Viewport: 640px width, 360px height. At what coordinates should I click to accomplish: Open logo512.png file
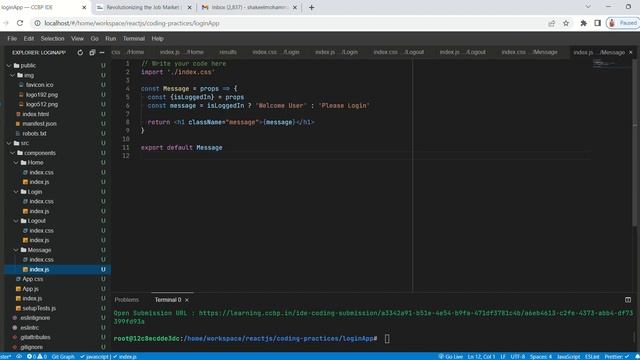click(x=41, y=104)
